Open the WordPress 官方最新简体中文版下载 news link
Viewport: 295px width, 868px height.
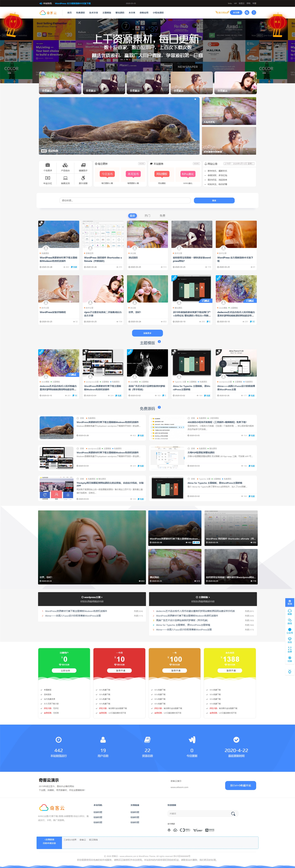[x=73, y=3]
